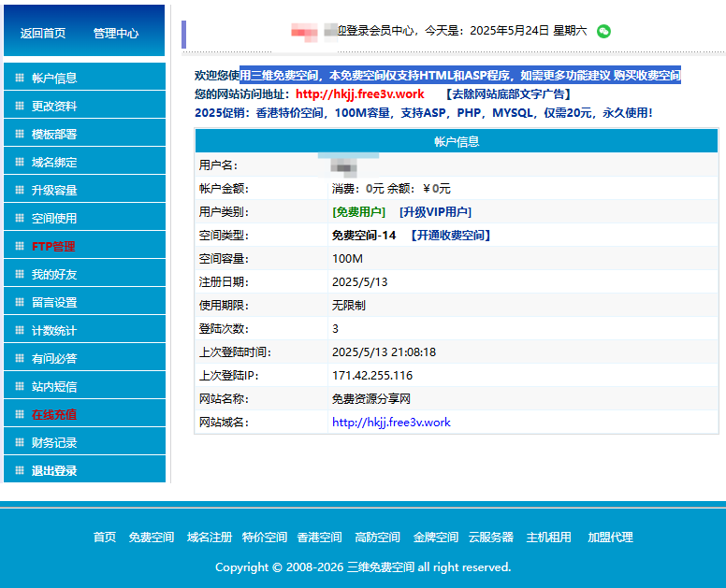Click grid icon beside 我的好友

click(x=20, y=275)
